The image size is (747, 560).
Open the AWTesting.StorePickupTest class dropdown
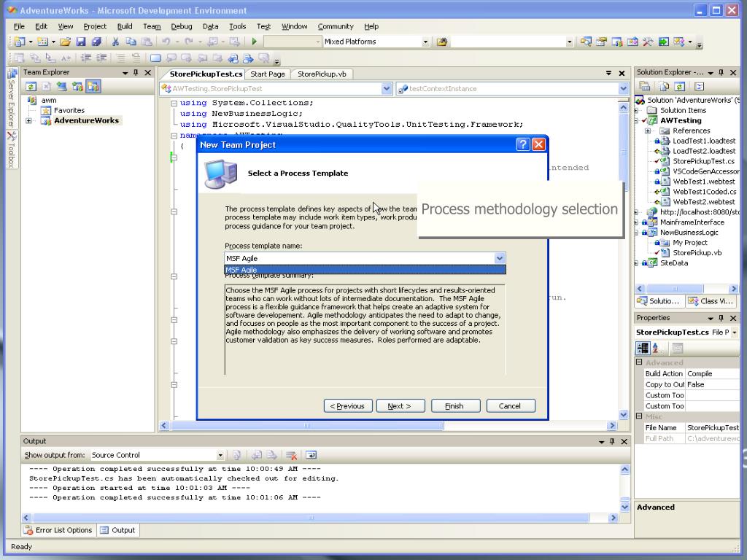click(387, 88)
